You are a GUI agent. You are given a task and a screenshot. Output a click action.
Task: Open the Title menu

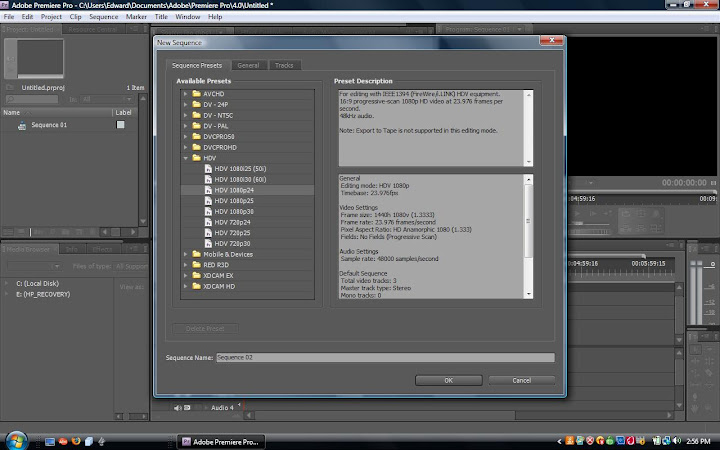tap(161, 17)
